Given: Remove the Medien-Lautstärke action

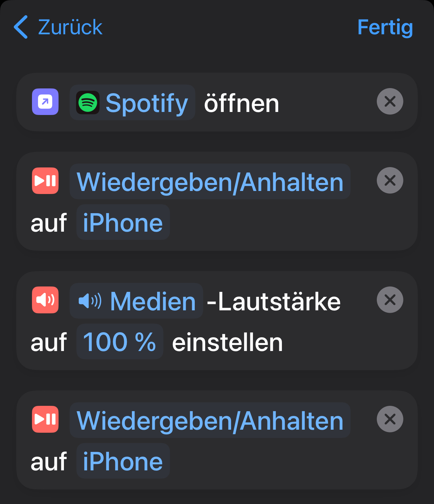Looking at the screenshot, I should (x=390, y=300).
